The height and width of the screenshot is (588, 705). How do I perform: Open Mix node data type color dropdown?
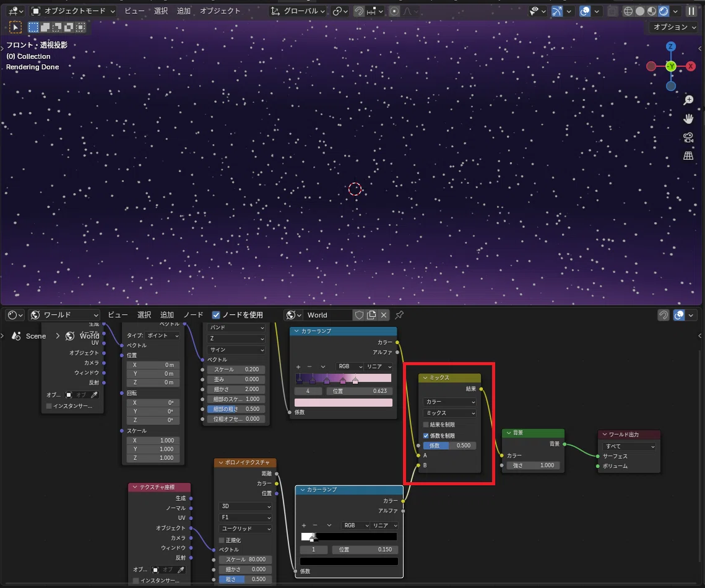coord(449,402)
